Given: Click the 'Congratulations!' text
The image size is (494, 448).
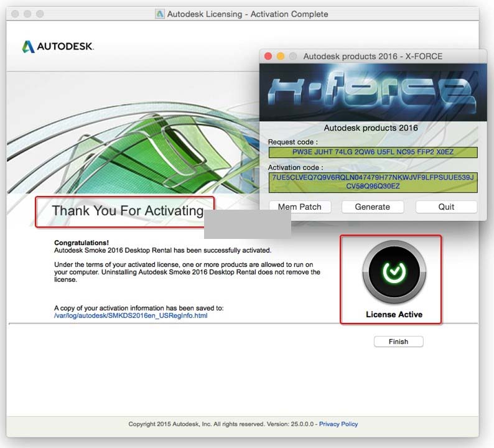Looking at the screenshot, I should [x=82, y=243].
